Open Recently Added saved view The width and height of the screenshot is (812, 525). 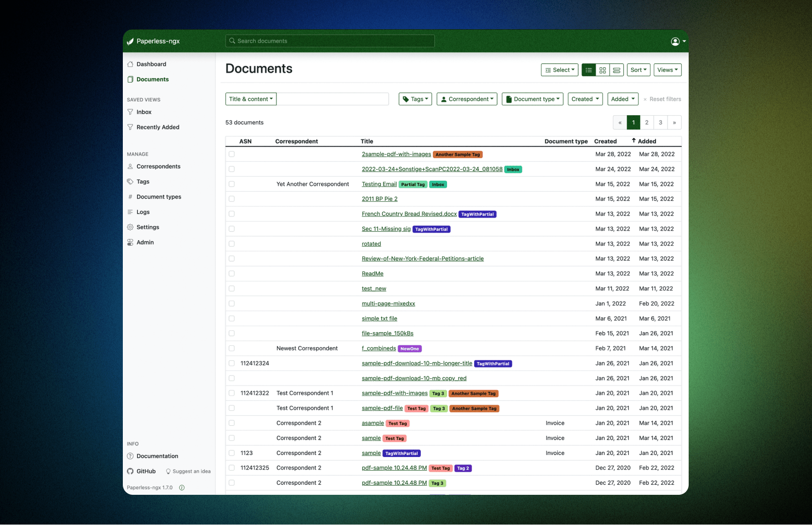click(158, 127)
